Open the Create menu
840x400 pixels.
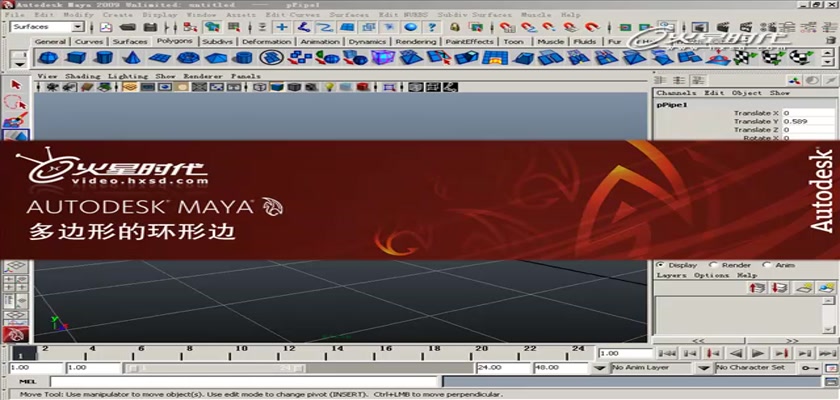click(x=118, y=15)
